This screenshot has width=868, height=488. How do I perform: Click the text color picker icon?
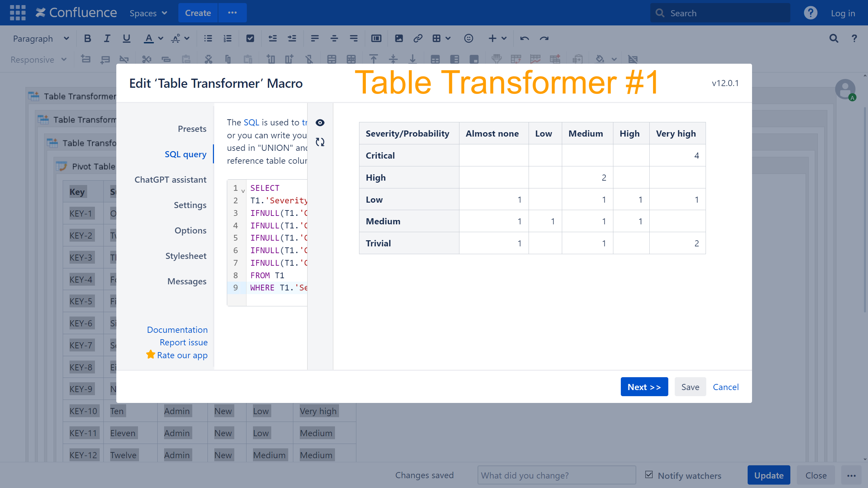click(x=149, y=39)
